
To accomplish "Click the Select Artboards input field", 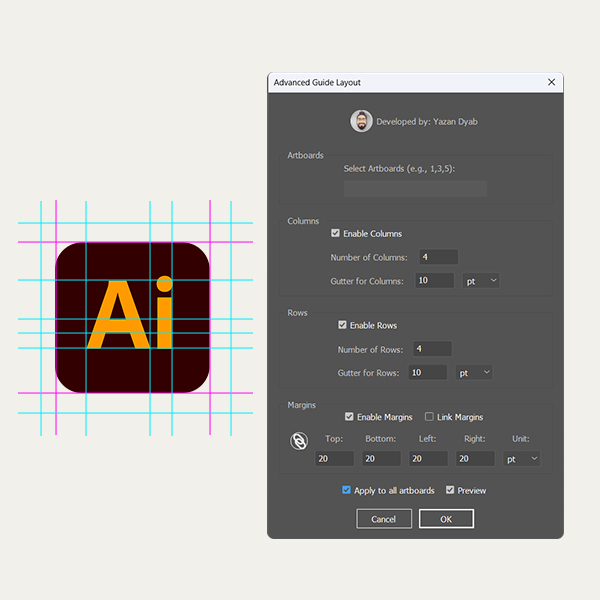I will [415, 189].
